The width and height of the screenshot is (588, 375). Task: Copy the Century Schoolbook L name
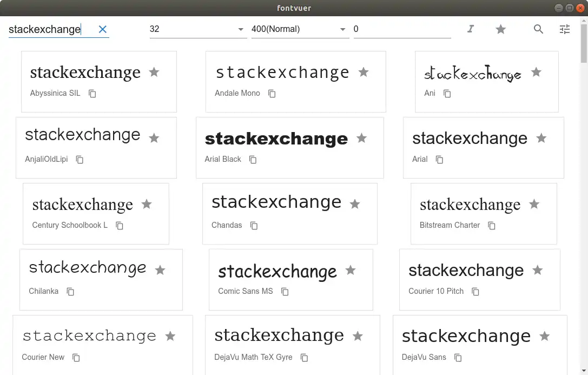tap(119, 225)
